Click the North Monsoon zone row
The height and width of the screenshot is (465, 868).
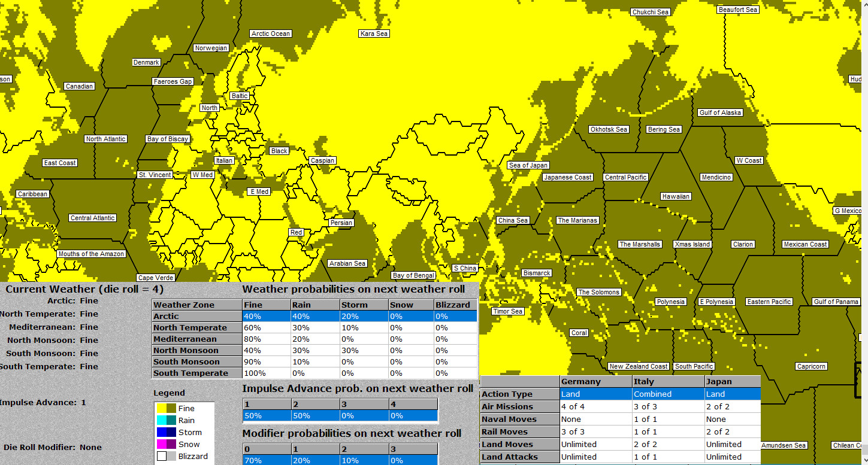[x=315, y=350]
